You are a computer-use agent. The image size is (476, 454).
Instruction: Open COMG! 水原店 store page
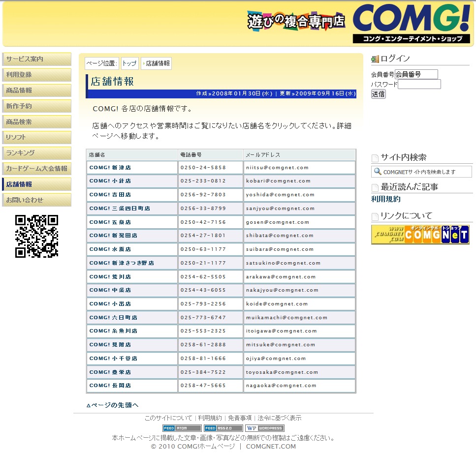pyautogui.click(x=110, y=249)
